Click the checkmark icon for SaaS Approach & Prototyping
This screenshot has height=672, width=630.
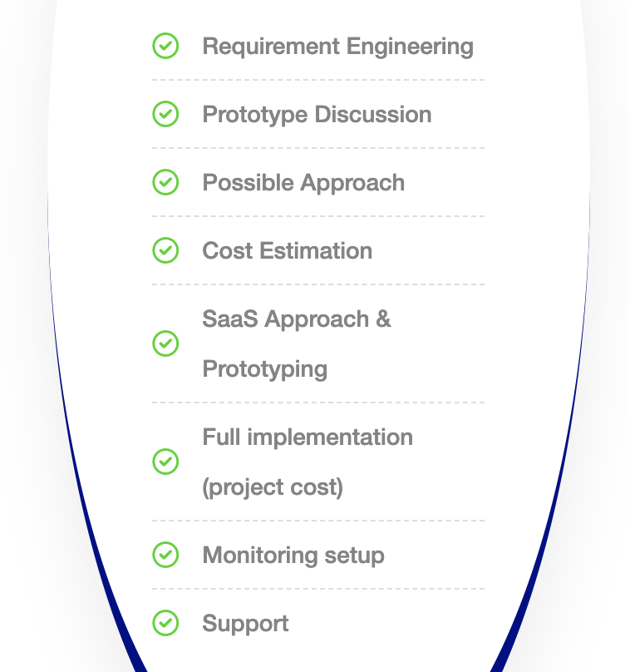pyautogui.click(x=165, y=343)
